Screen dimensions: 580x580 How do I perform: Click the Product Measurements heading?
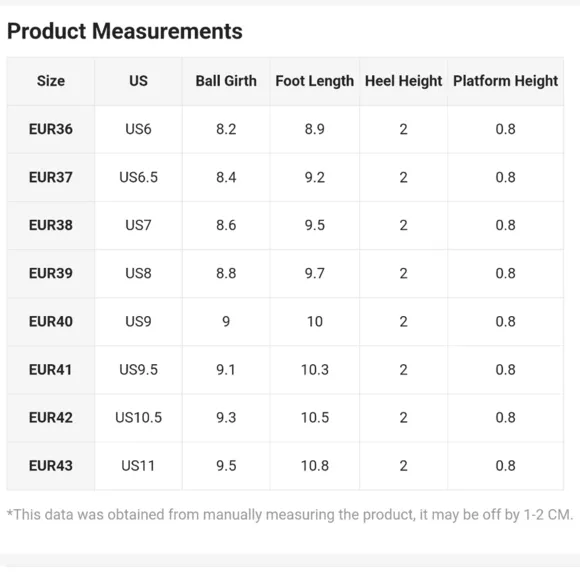click(x=125, y=31)
